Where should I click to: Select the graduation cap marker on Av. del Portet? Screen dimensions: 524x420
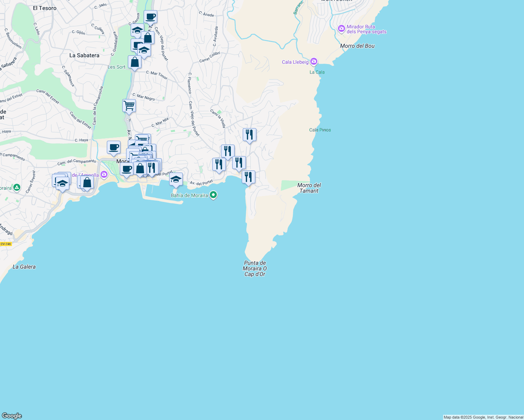[175, 179]
